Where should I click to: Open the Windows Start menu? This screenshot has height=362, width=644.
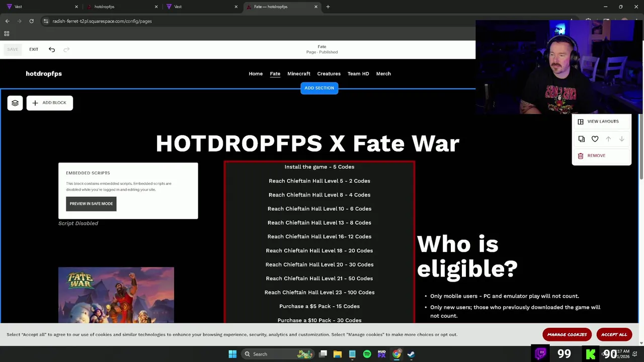(x=232, y=354)
